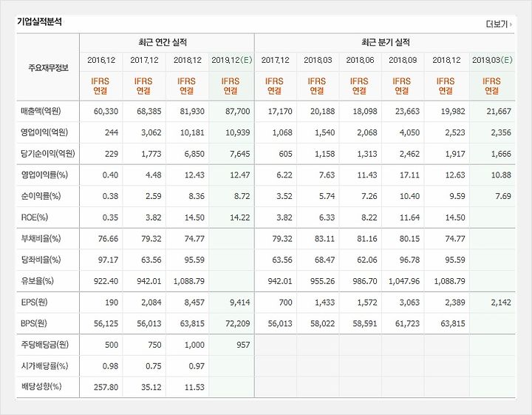Click the 최근 분기 실적 header
Viewport: 532px width, 415px height.
(386, 42)
